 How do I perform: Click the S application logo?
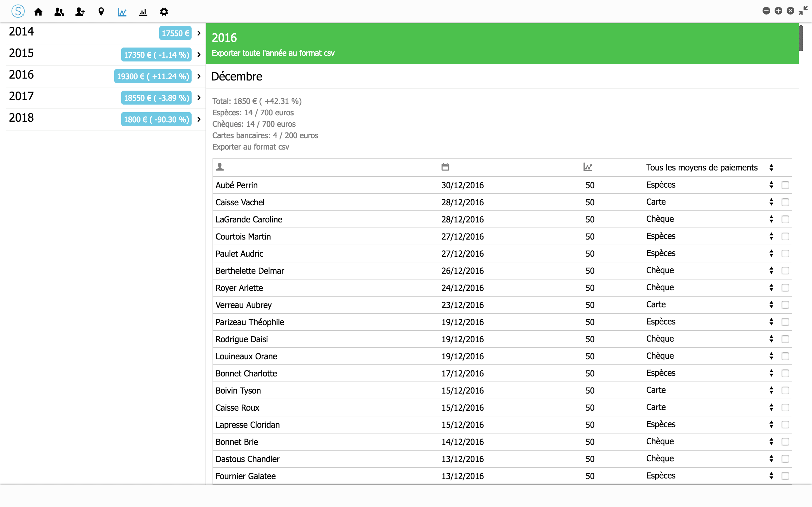tap(18, 11)
